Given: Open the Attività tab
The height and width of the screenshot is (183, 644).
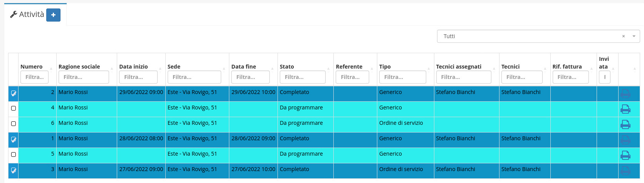Looking at the screenshot, I should point(27,15).
